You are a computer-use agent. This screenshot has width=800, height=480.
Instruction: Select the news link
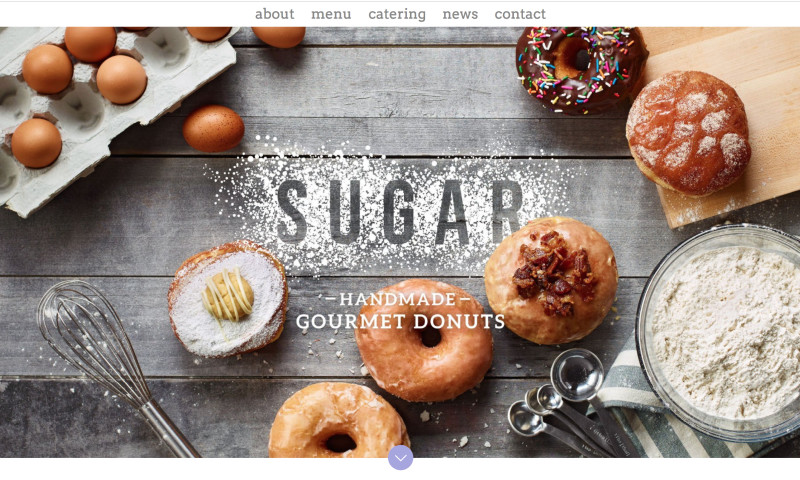[x=460, y=14]
